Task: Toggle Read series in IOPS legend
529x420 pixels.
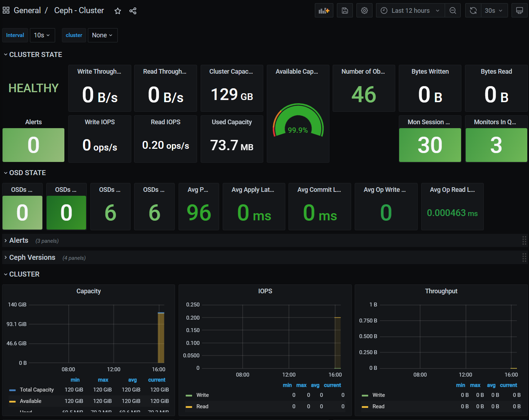Action: (202, 406)
